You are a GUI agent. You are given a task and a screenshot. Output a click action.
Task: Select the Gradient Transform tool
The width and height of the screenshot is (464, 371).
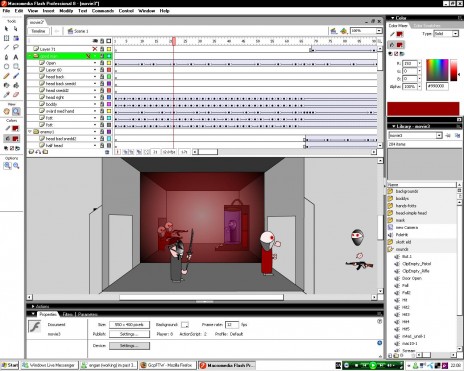tap(16, 38)
